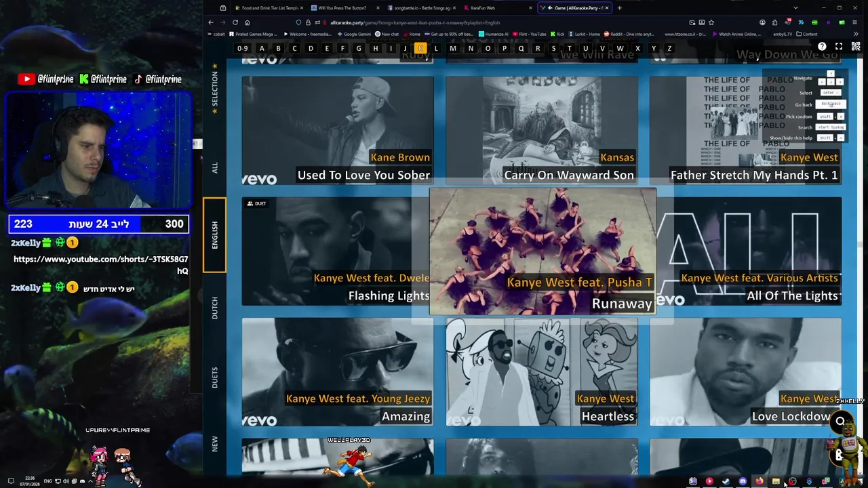Go back in browser history

pyautogui.click(x=211, y=22)
